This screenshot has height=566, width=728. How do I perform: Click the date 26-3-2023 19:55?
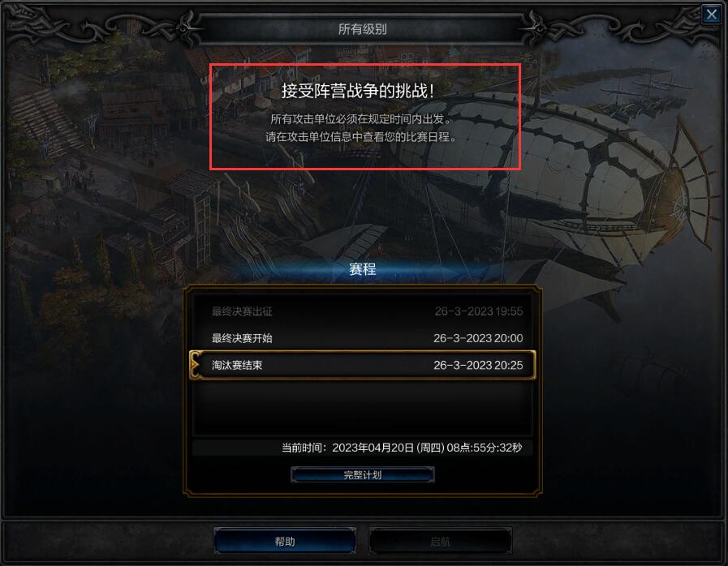(478, 311)
